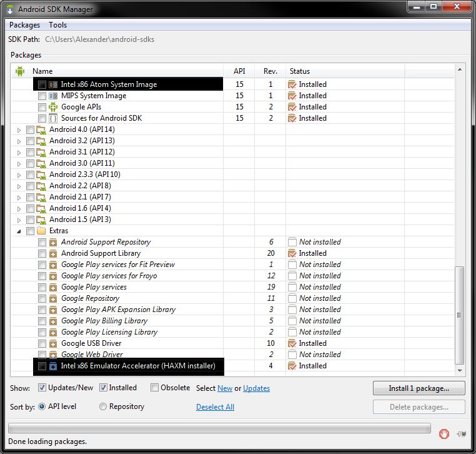The height and width of the screenshot is (454, 476).
Task: Open the Tools menu
Action: click(x=57, y=25)
